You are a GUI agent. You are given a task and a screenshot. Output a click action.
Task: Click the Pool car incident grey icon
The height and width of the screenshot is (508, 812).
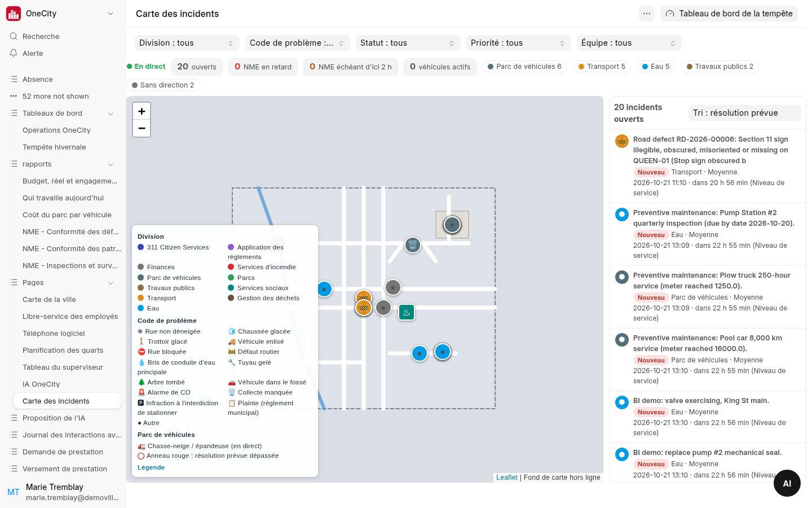point(622,340)
